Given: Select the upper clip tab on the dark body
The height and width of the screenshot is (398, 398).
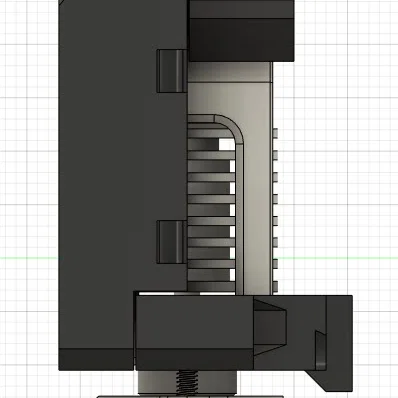Looking at the screenshot, I should tap(172, 71).
